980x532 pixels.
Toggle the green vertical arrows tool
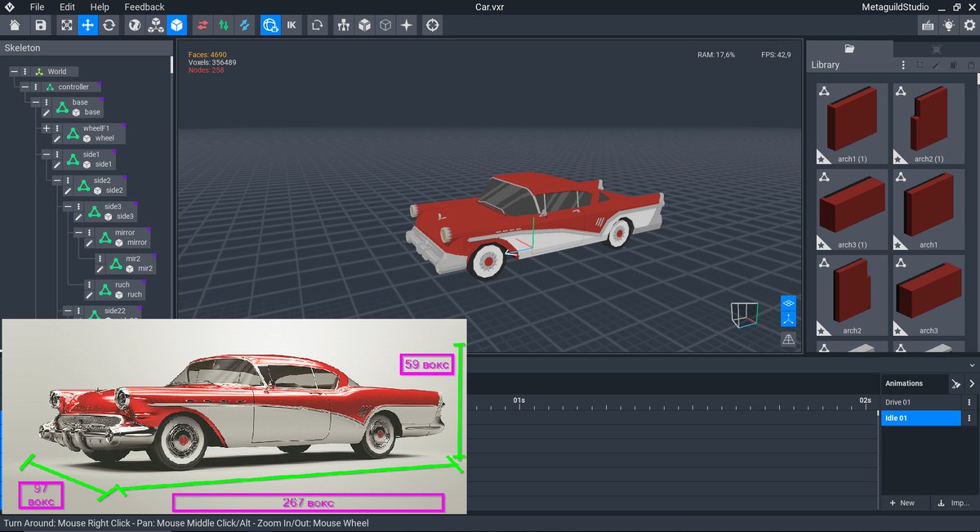tap(225, 25)
